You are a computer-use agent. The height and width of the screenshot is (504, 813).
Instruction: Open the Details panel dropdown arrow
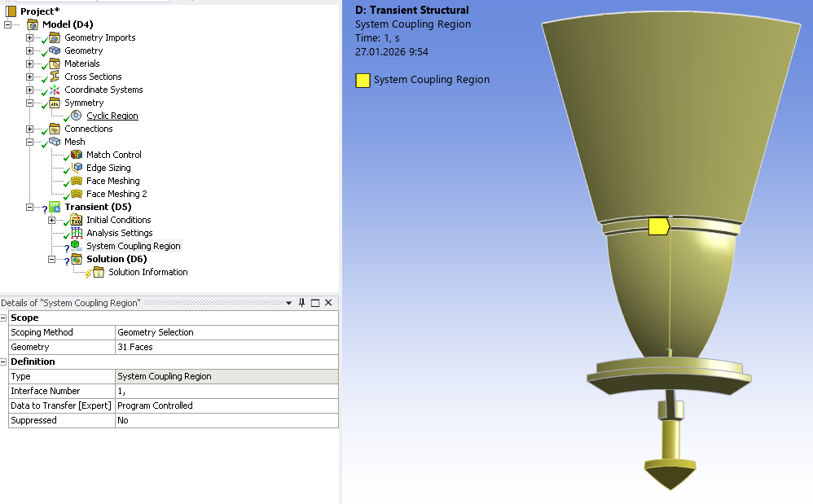288,303
